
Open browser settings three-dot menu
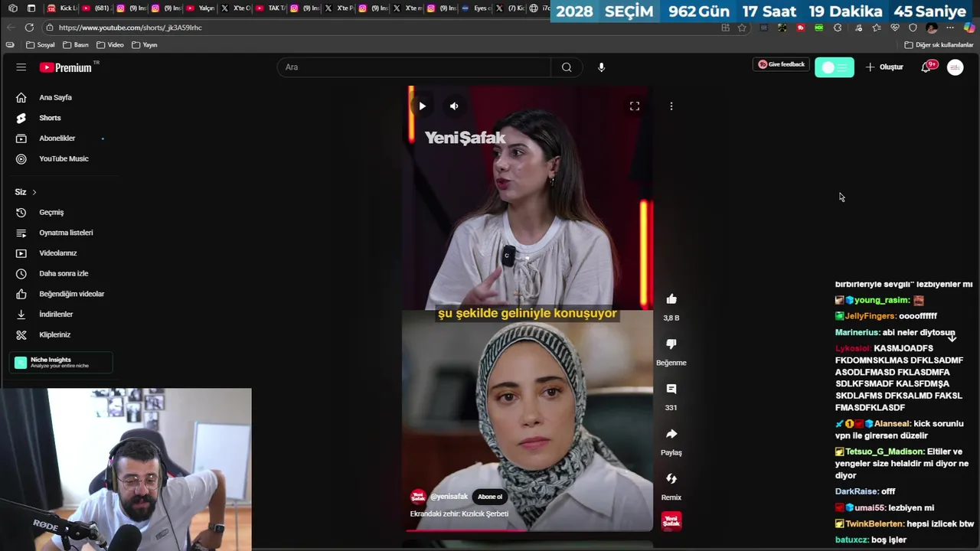click(950, 28)
